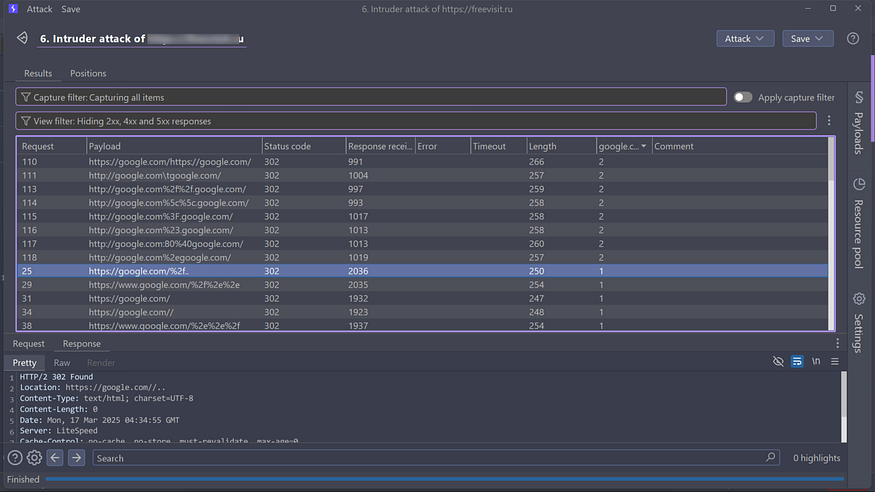
Task: Select row with payload http://google.com\tgoogle.com/
Action: point(422,175)
